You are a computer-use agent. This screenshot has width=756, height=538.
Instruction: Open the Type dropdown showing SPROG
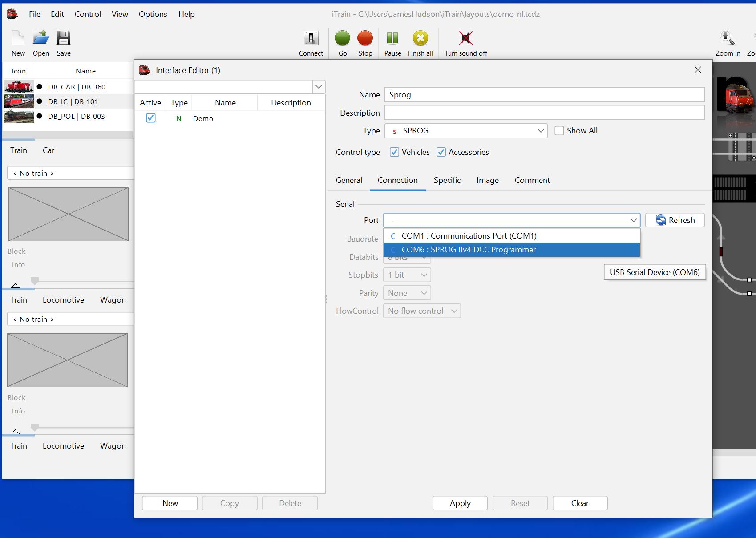pyautogui.click(x=540, y=131)
